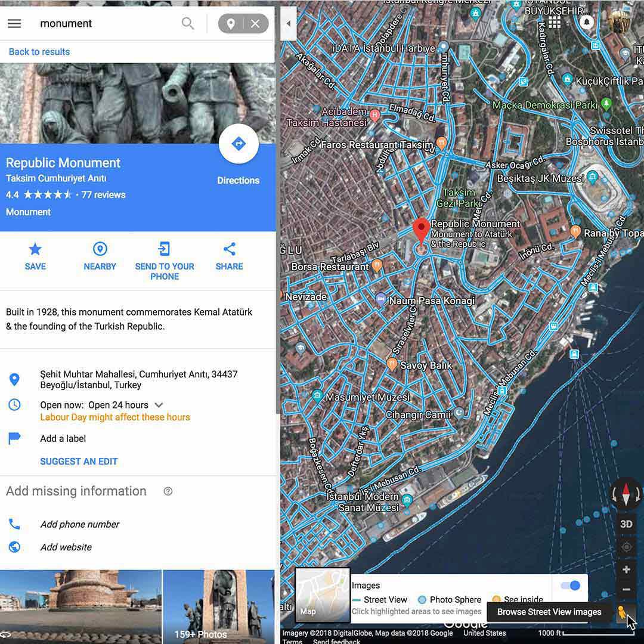This screenshot has height=644, width=644.
Task: Share this place
Action: pyautogui.click(x=229, y=256)
